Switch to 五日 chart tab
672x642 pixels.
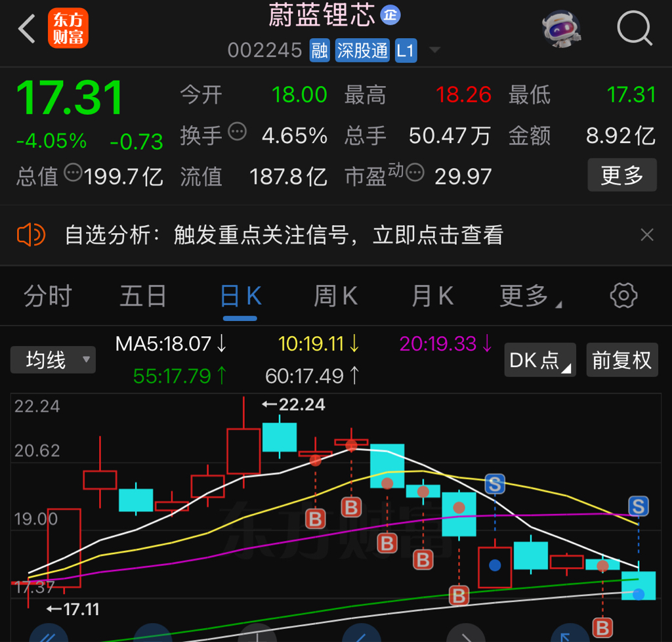[x=143, y=296]
